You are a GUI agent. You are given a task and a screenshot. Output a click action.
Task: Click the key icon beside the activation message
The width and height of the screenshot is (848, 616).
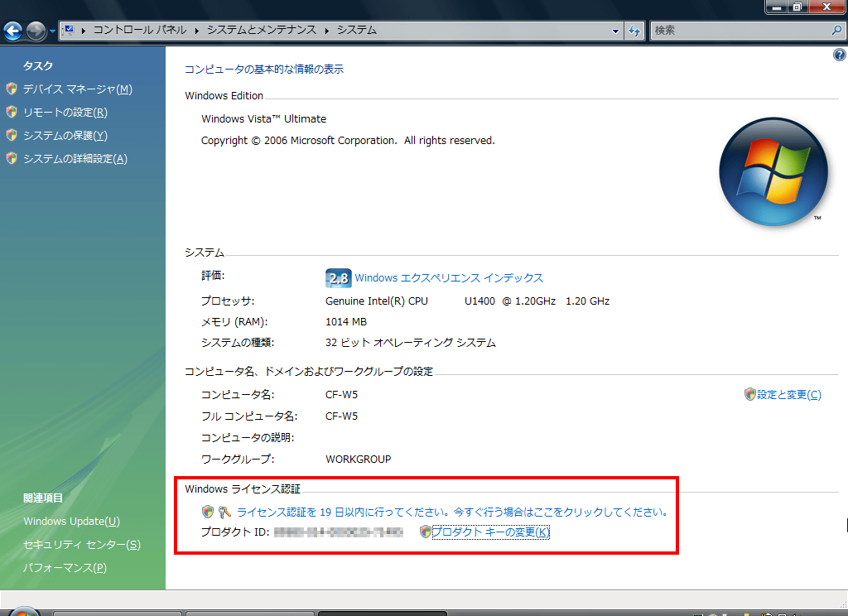tap(224, 512)
